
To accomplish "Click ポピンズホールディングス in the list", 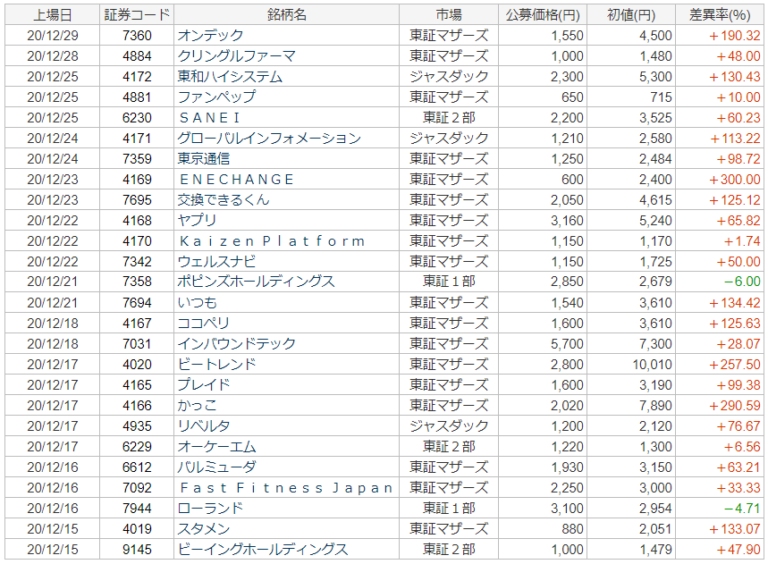I will [256, 282].
